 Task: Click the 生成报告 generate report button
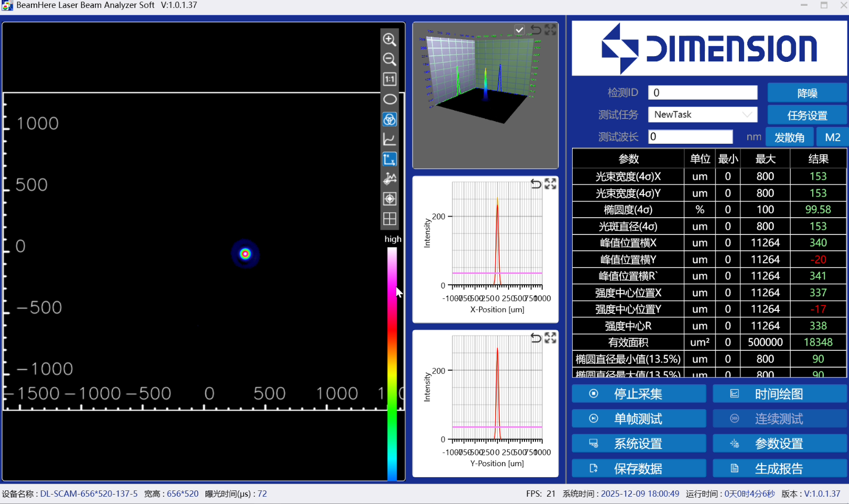click(x=779, y=468)
